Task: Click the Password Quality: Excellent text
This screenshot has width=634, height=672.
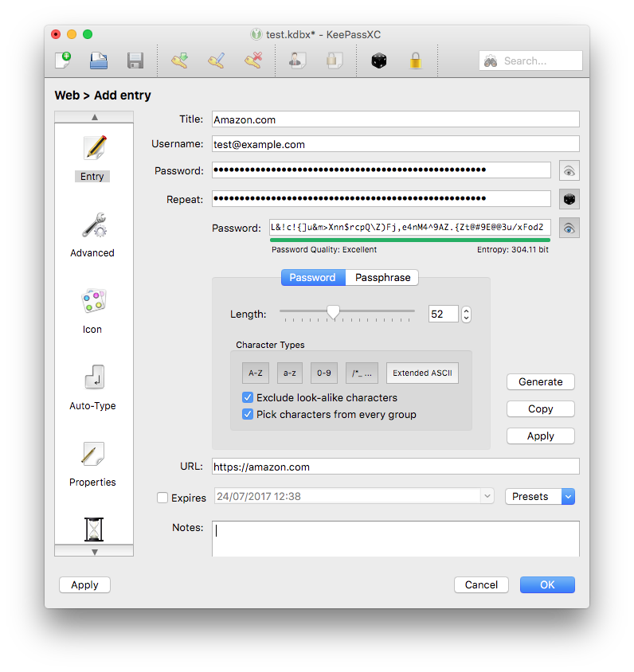Action: click(324, 250)
